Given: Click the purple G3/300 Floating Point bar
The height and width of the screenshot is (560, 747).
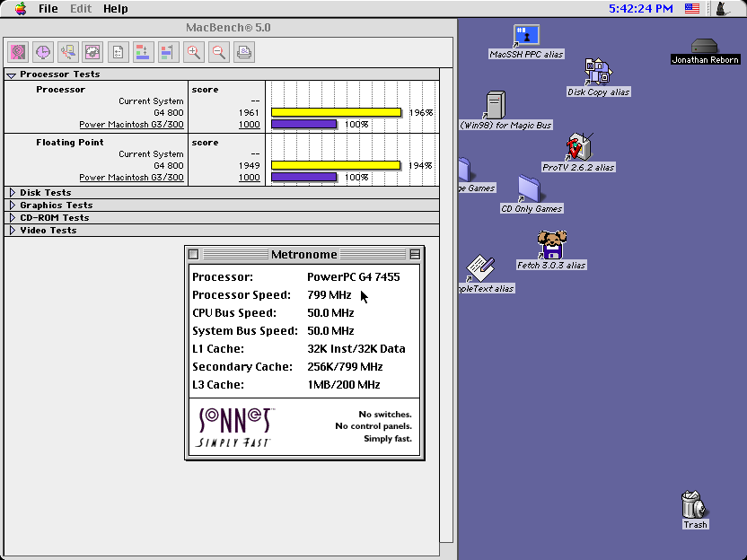Looking at the screenshot, I should [304, 177].
